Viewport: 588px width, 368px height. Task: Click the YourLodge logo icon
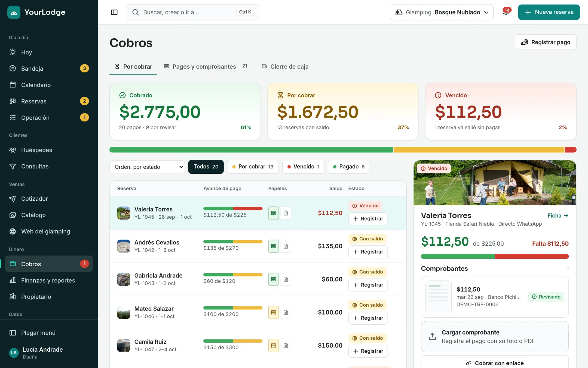(x=14, y=12)
